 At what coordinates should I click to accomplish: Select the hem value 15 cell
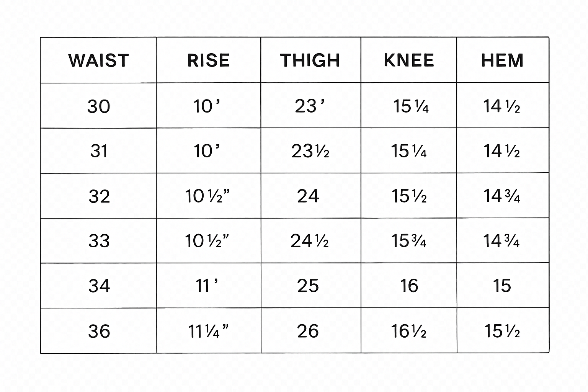tap(502, 286)
